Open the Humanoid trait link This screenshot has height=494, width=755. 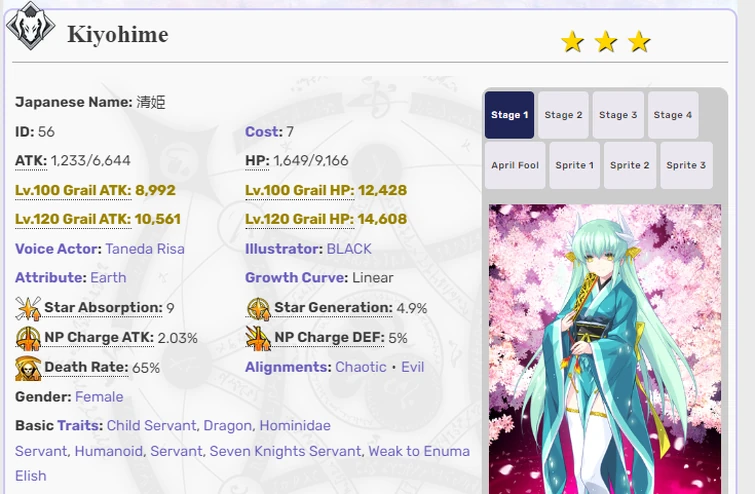click(108, 451)
